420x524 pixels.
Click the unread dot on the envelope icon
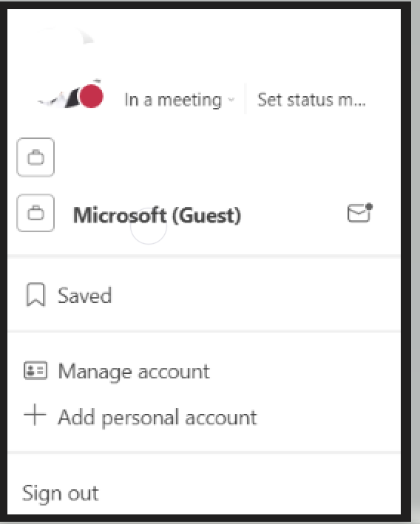click(369, 206)
